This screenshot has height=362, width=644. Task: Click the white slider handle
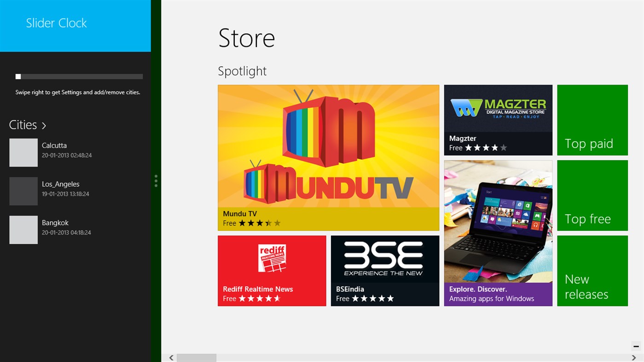[x=18, y=76]
